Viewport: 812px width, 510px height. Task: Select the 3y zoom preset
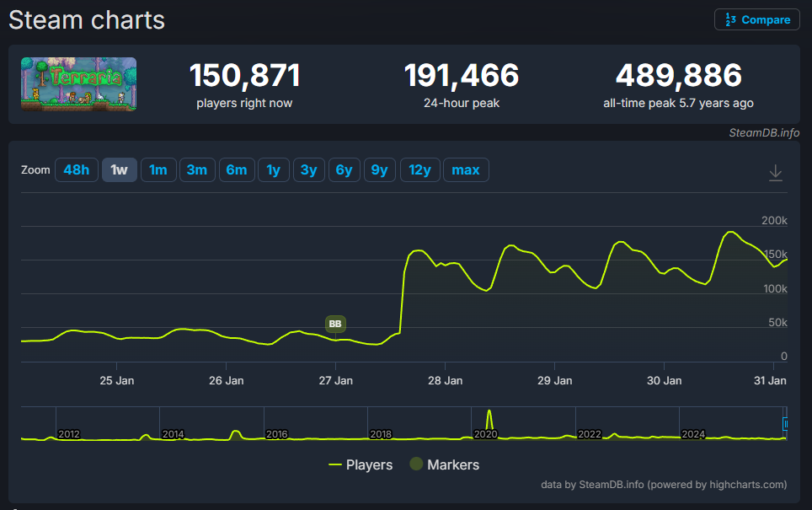tap(308, 169)
